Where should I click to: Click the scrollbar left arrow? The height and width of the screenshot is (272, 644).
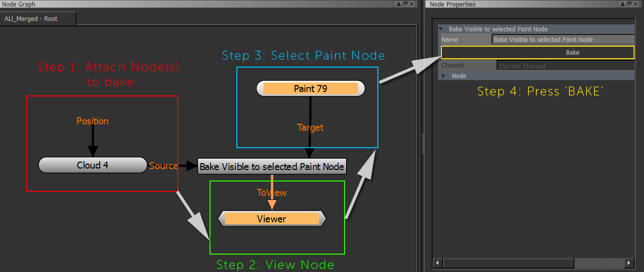438,263
